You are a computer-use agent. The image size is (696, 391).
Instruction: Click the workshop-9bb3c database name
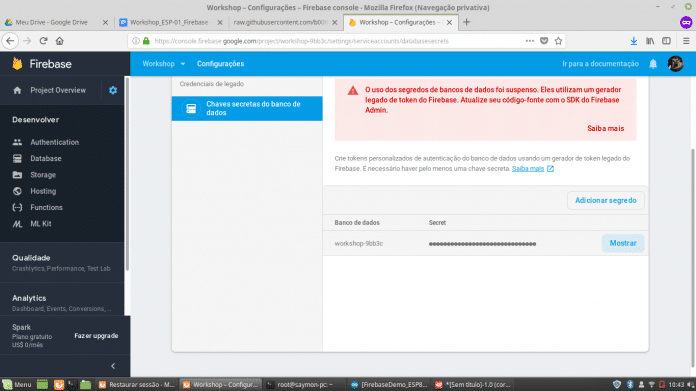pos(359,244)
